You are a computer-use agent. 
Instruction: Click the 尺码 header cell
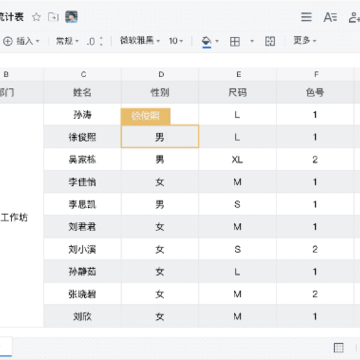238,92
